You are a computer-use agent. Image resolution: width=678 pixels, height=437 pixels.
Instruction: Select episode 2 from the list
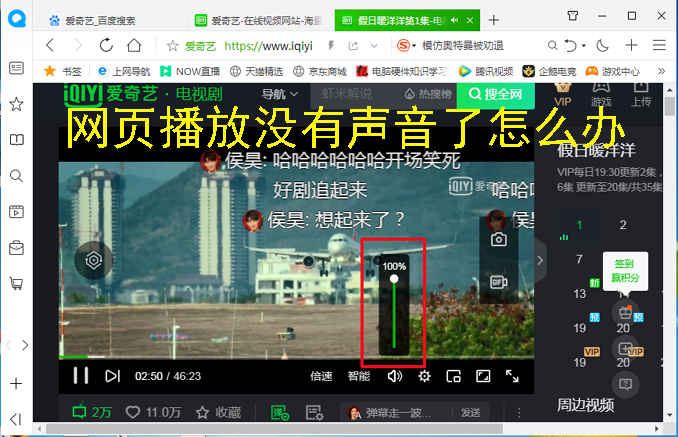click(622, 226)
